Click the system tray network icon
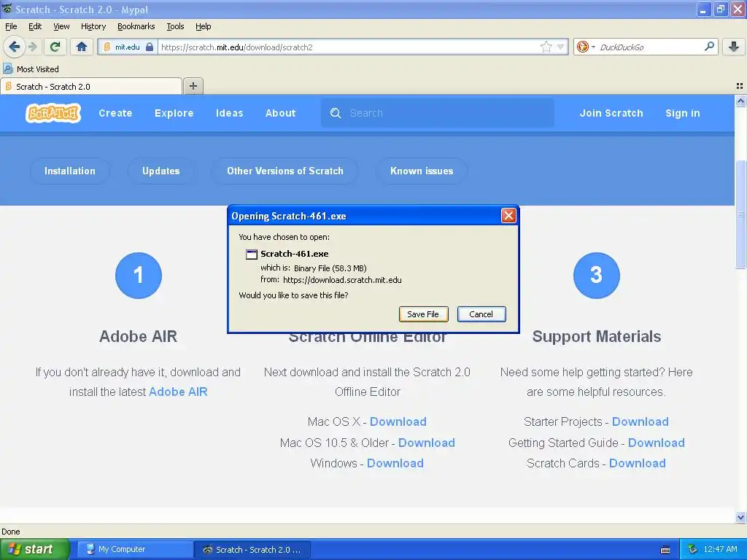Viewport: 747px width, 560px height. click(692, 550)
